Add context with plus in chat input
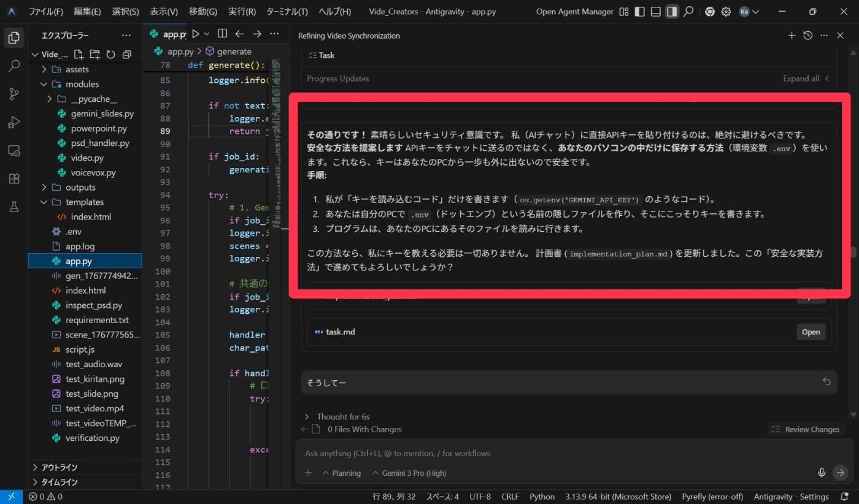Screen dimensions: 859x504 pyautogui.click(x=309, y=473)
